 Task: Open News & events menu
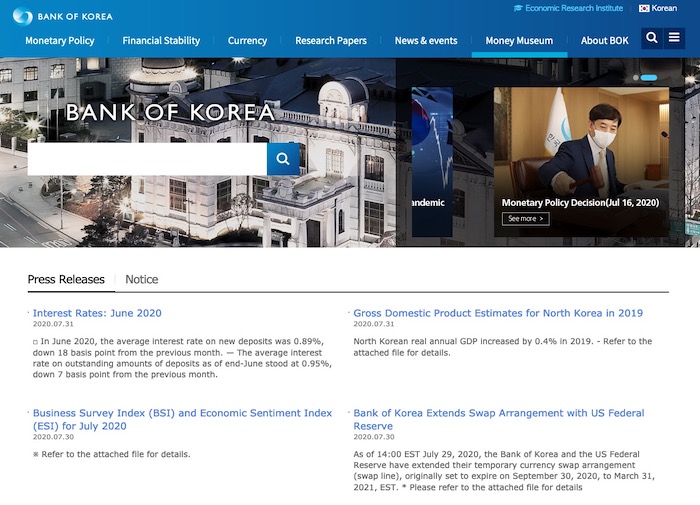[x=426, y=41]
